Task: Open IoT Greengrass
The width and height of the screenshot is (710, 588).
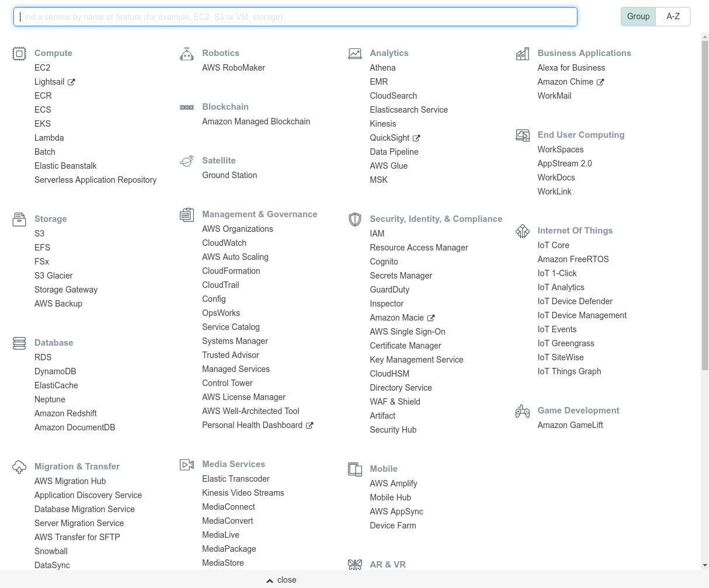Action: (566, 343)
